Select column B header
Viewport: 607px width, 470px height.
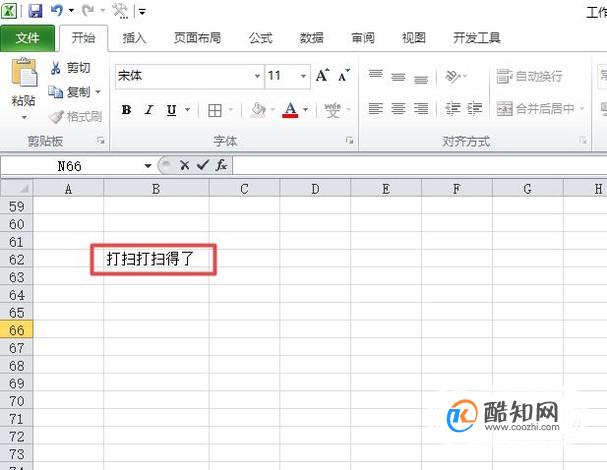[156, 189]
